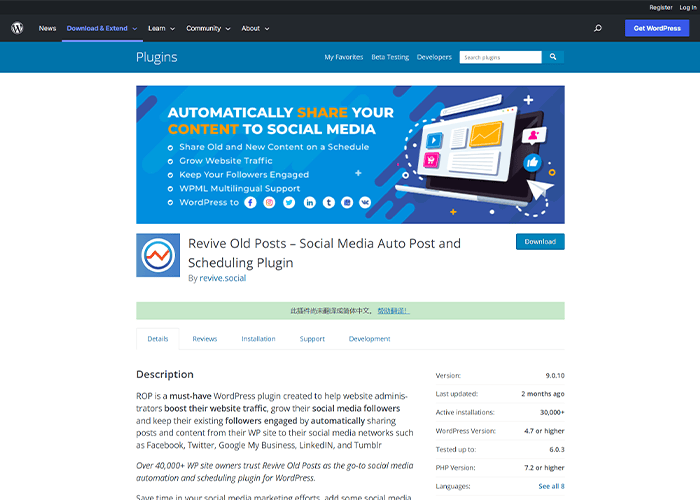
Task: Click the translation help link in green notice
Action: [393, 311]
